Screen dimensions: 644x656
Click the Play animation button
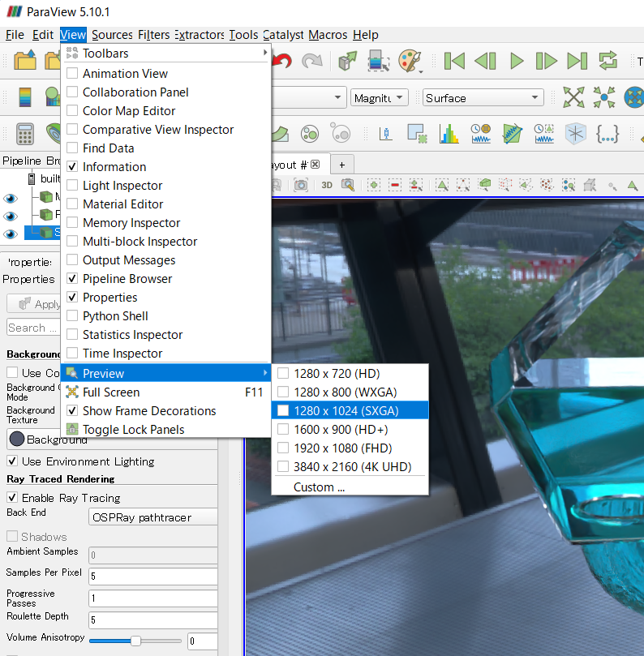pyautogui.click(x=517, y=61)
